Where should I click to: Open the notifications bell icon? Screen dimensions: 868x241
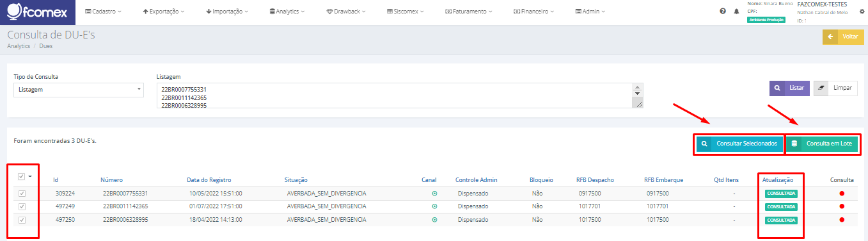pyautogui.click(x=736, y=12)
